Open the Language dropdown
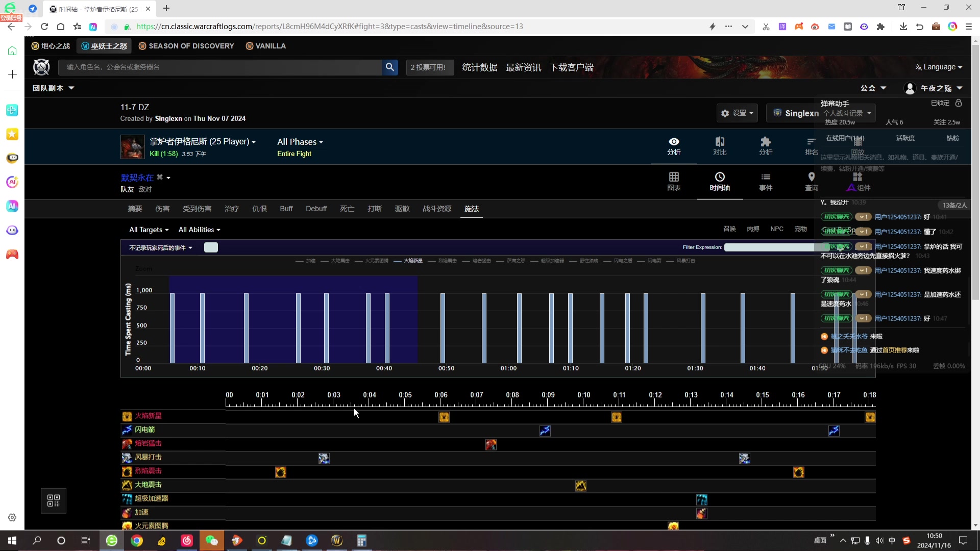Viewport: 980px width, 551px height. 939,67
